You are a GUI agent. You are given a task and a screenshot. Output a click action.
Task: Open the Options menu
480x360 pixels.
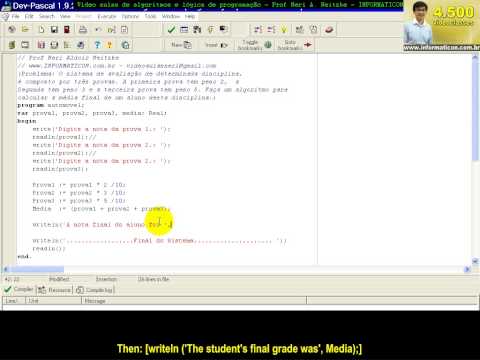130,16
